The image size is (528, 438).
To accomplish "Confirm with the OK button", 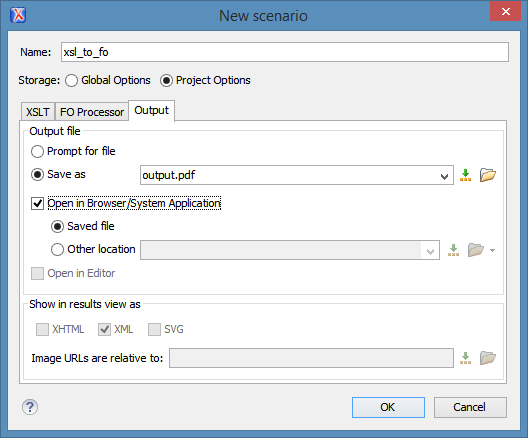I will pyautogui.click(x=388, y=407).
